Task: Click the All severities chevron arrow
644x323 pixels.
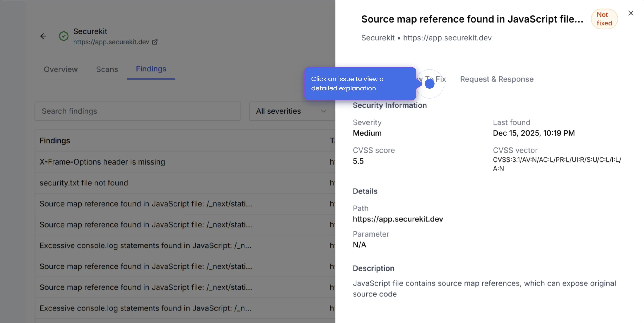Action: coord(324,111)
